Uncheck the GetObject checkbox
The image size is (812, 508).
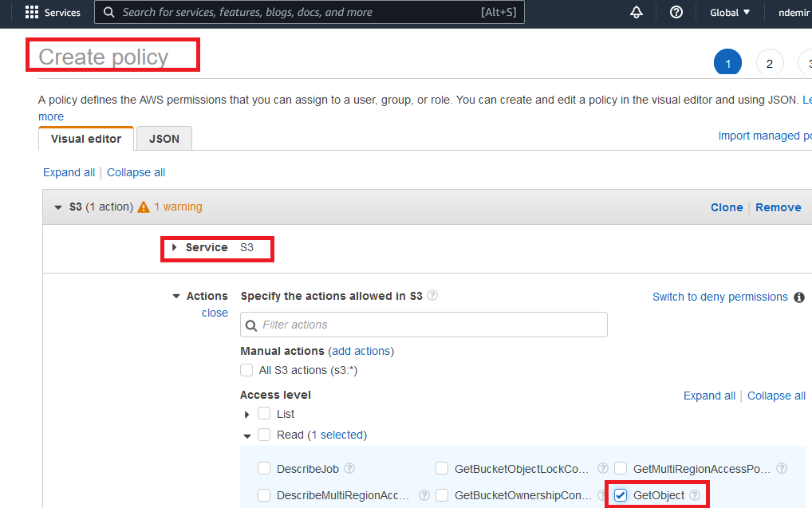coord(621,495)
